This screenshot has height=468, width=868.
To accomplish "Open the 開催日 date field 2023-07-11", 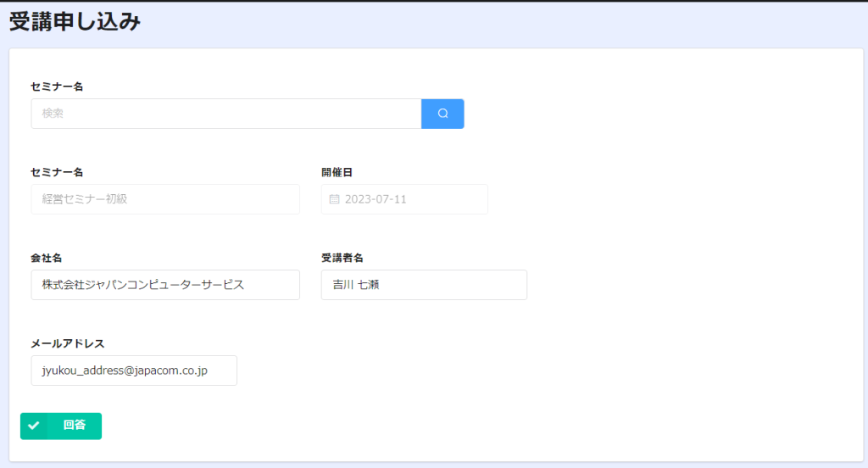I will point(404,199).
